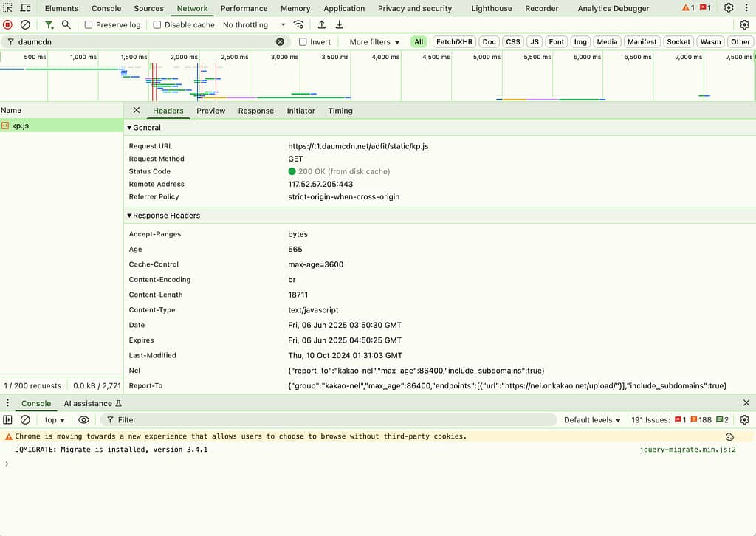756x536 pixels.
Task: Show the console sidebar
Action: point(7,420)
